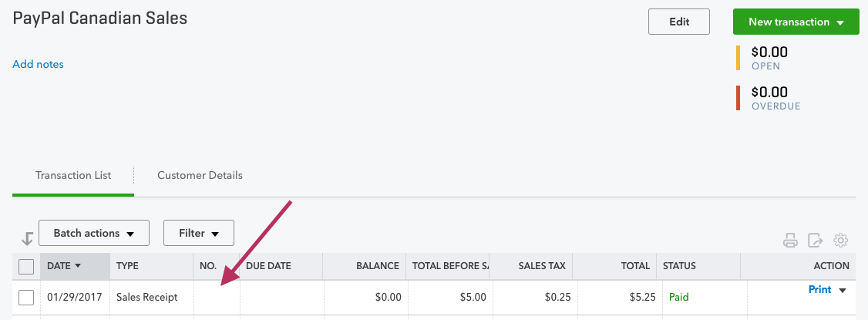Click the batch actions arrow icon

click(x=27, y=238)
